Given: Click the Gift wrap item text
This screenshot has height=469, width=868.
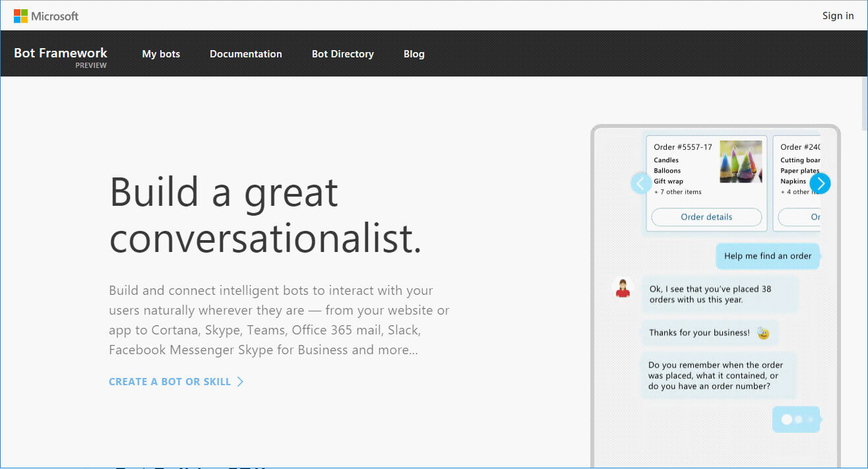Looking at the screenshot, I should tap(668, 181).
